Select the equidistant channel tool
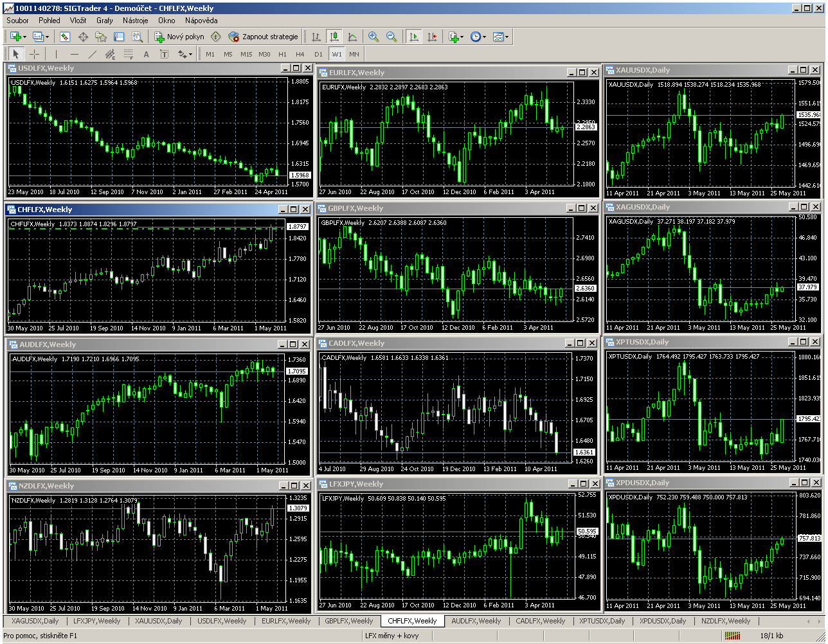This screenshot has width=828, height=644. pyautogui.click(x=110, y=54)
